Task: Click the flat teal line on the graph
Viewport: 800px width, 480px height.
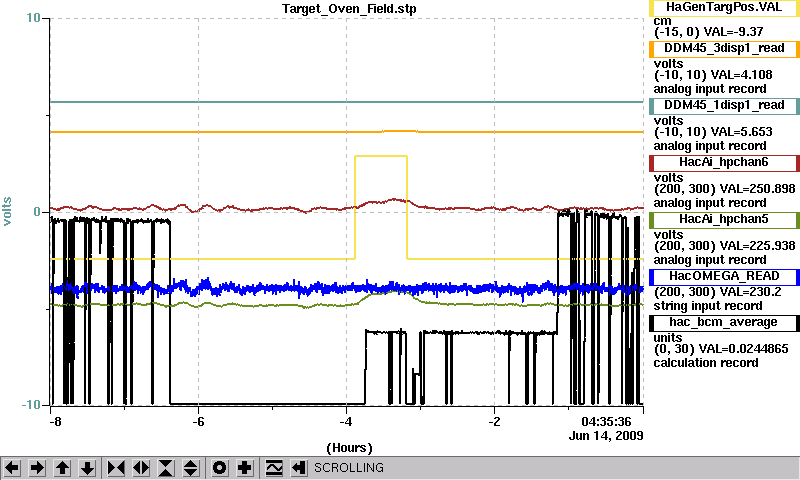Action: pyautogui.click(x=347, y=102)
